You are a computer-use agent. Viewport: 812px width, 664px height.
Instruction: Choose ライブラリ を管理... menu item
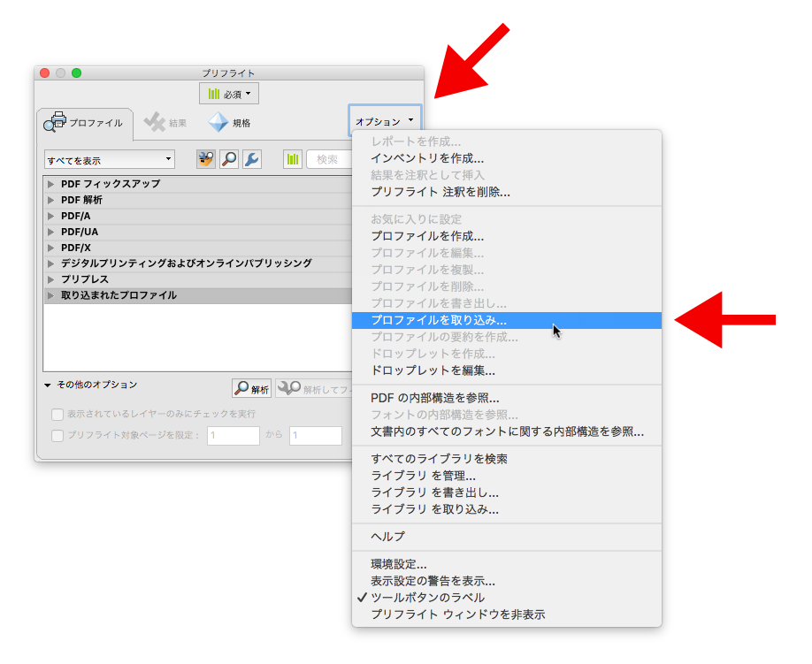click(x=507, y=476)
